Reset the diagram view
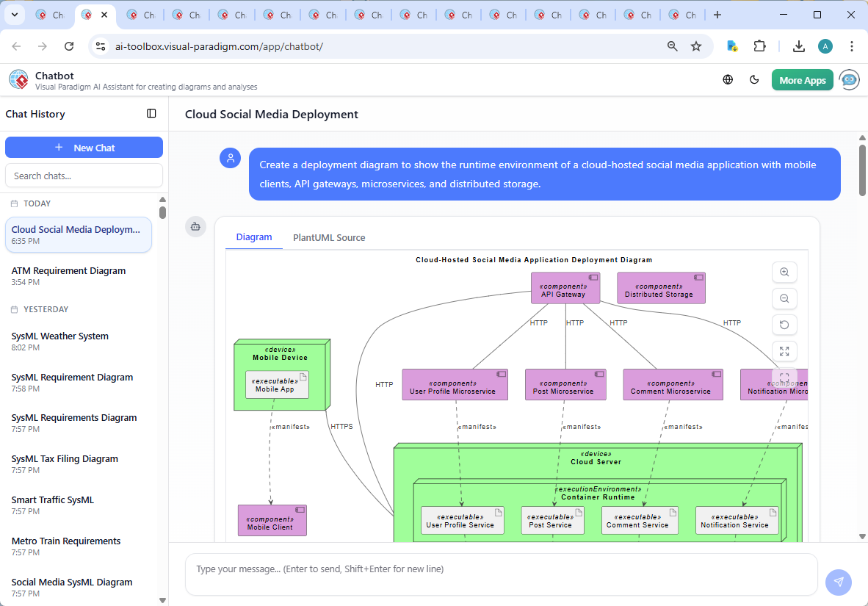868x606 pixels. [784, 325]
